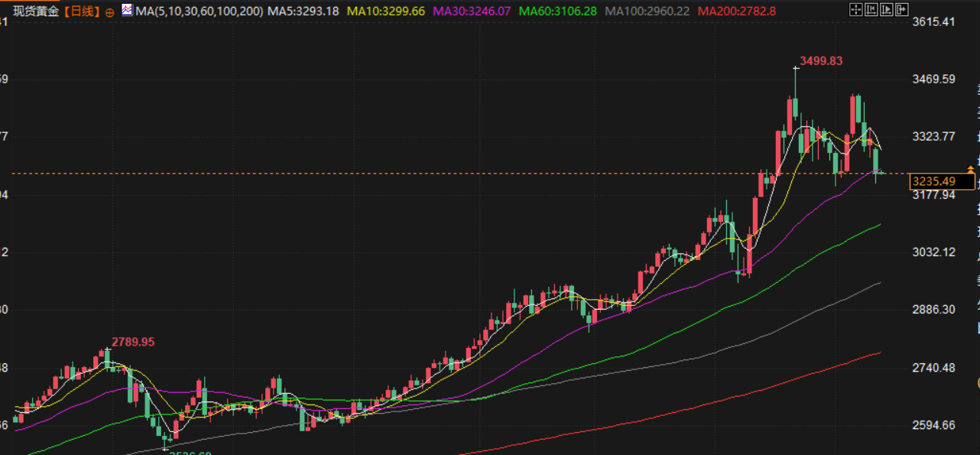Image resolution: width=980 pixels, height=455 pixels.
Task: Click the orange alert marker above current price
Action: point(971,167)
